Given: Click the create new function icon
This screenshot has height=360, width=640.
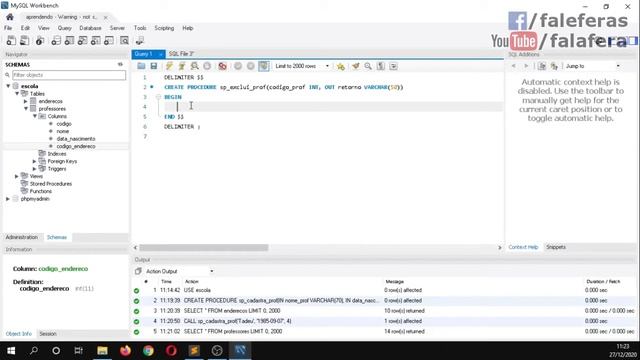Looking at the screenshot, I should click(109, 40).
